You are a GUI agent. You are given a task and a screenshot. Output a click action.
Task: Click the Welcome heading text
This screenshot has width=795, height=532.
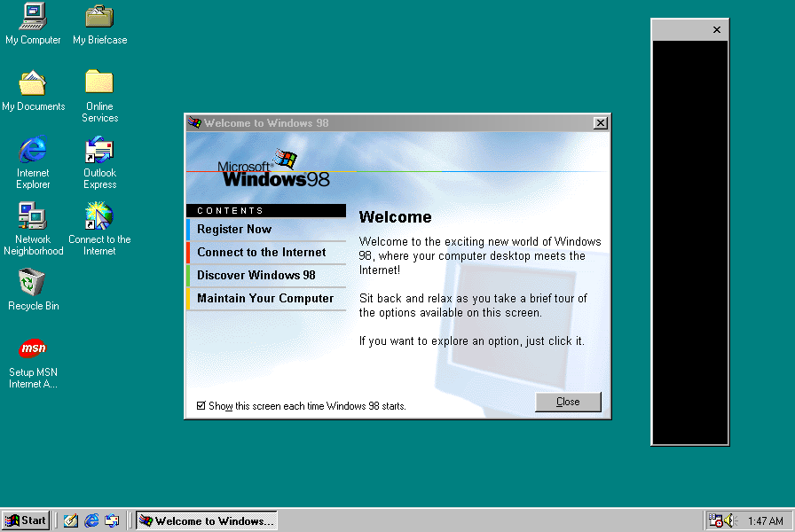395,217
